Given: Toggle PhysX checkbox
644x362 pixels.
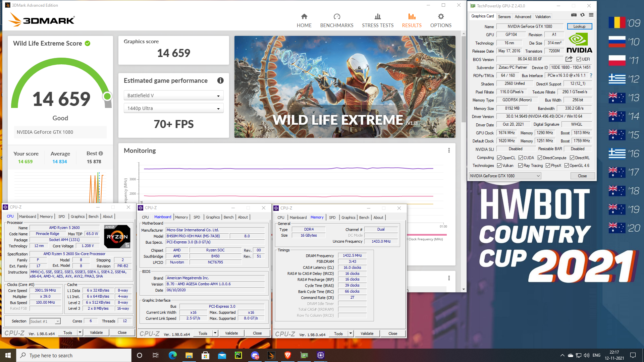Looking at the screenshot, I should (x=548, y=166).
